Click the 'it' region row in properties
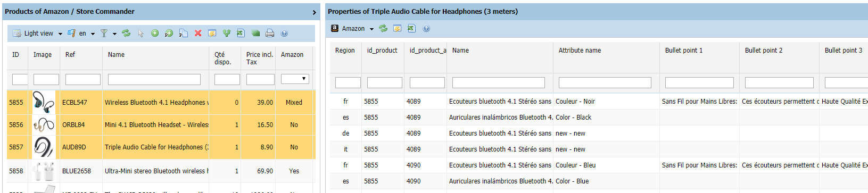 click(599, 149)
